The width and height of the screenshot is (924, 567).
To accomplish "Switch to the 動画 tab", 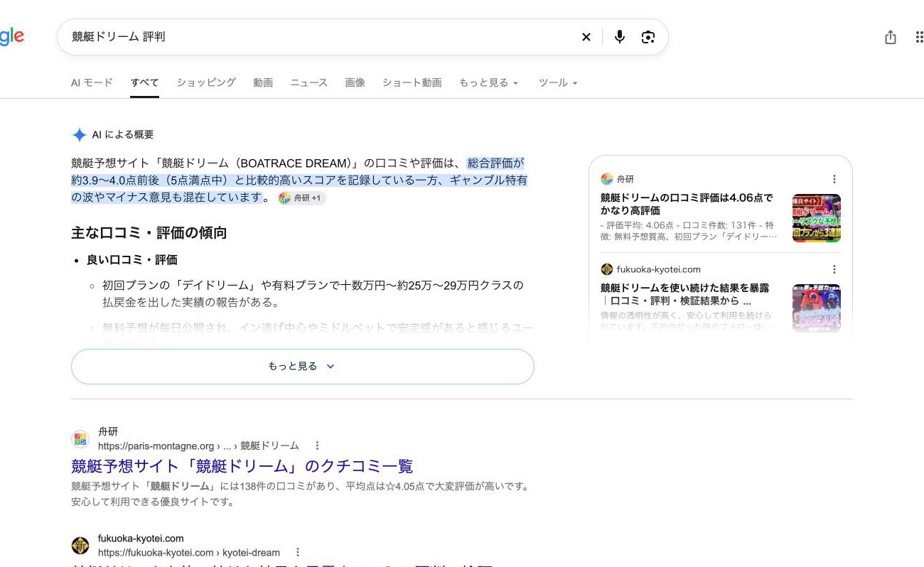I will pos(263,82).
